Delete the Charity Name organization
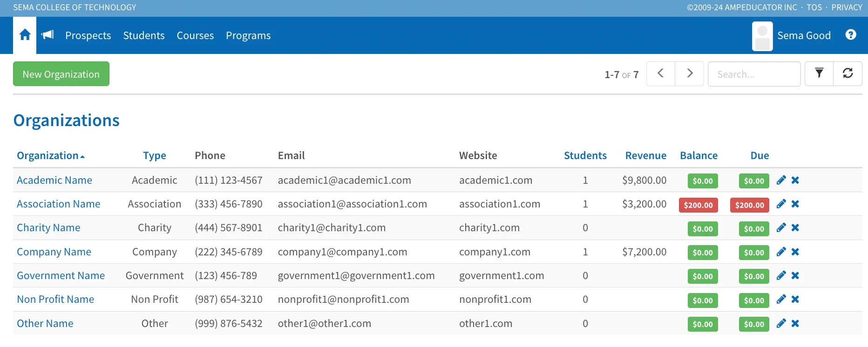 pos(795,227)
